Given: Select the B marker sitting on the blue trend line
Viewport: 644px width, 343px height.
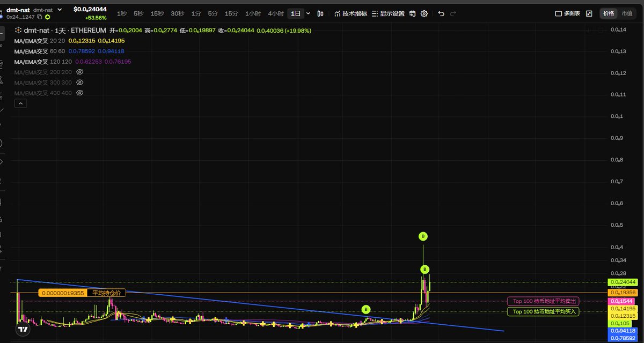Looking at the screenshot, I should (x=366, y=309).
